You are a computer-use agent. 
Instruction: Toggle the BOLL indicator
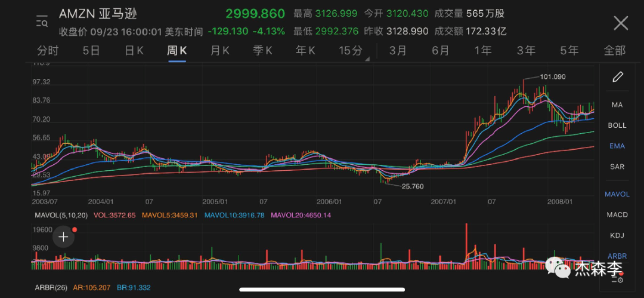(617, 125)
